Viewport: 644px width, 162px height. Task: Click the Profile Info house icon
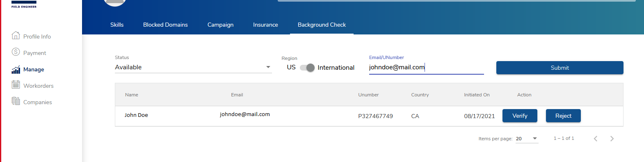(16, 35)
